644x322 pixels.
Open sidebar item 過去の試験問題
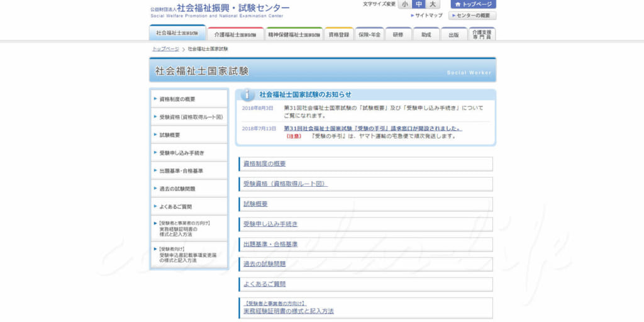[x=189, y=189]
